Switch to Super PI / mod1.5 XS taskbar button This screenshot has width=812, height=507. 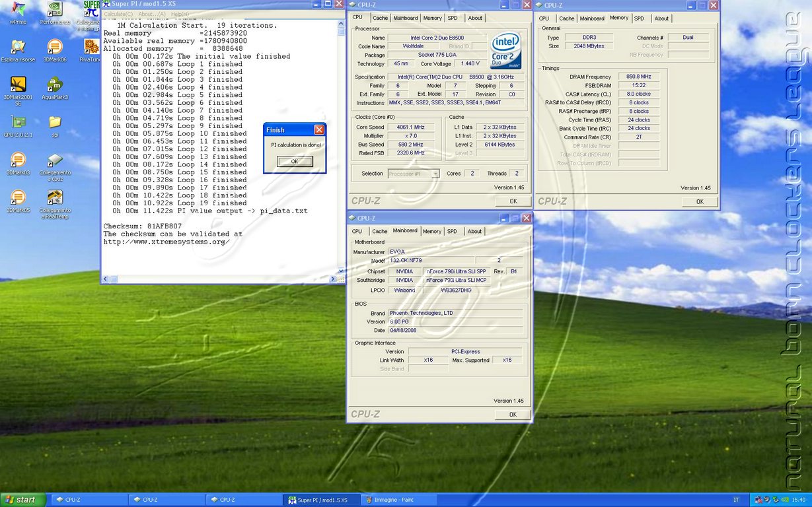point(321,500)
